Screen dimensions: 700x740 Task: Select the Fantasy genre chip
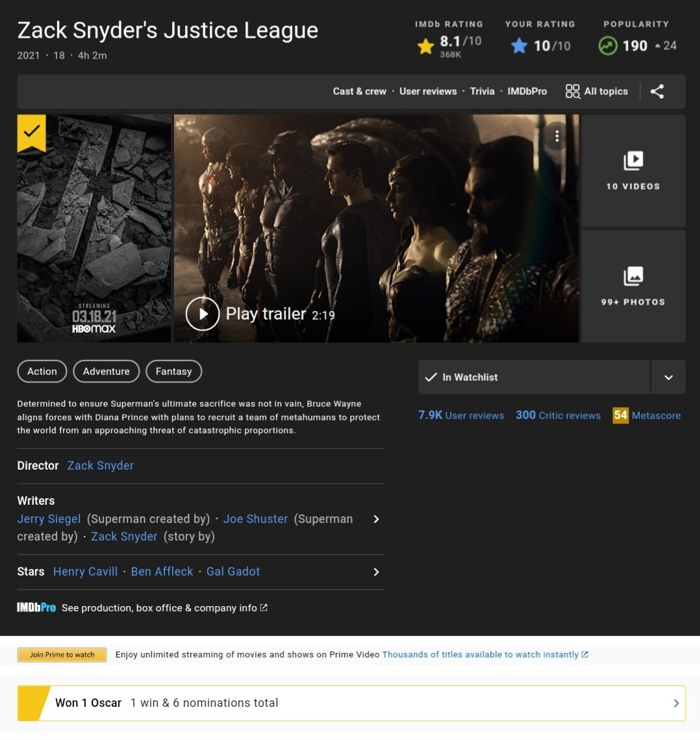173,372
